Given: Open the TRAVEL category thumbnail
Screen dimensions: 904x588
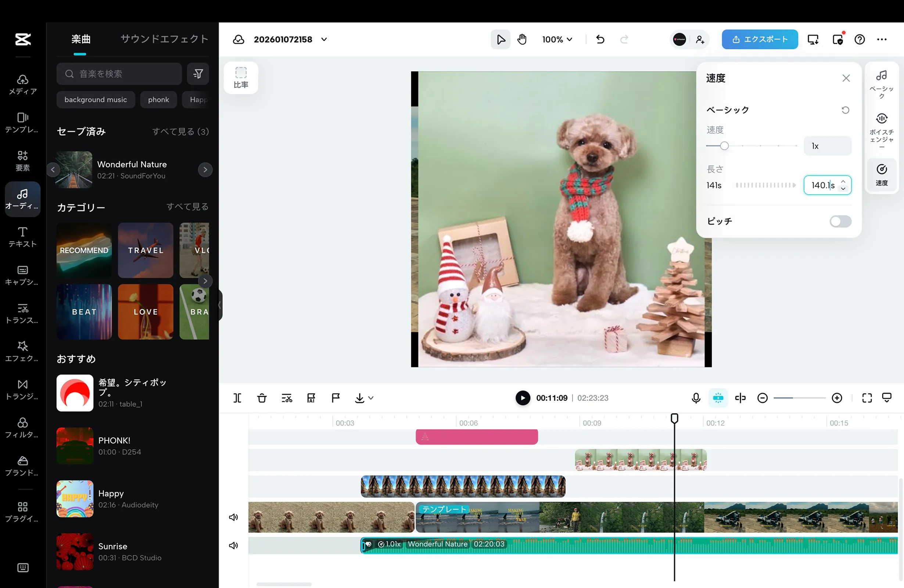Looking at the screenshot, I should point(146,250).
